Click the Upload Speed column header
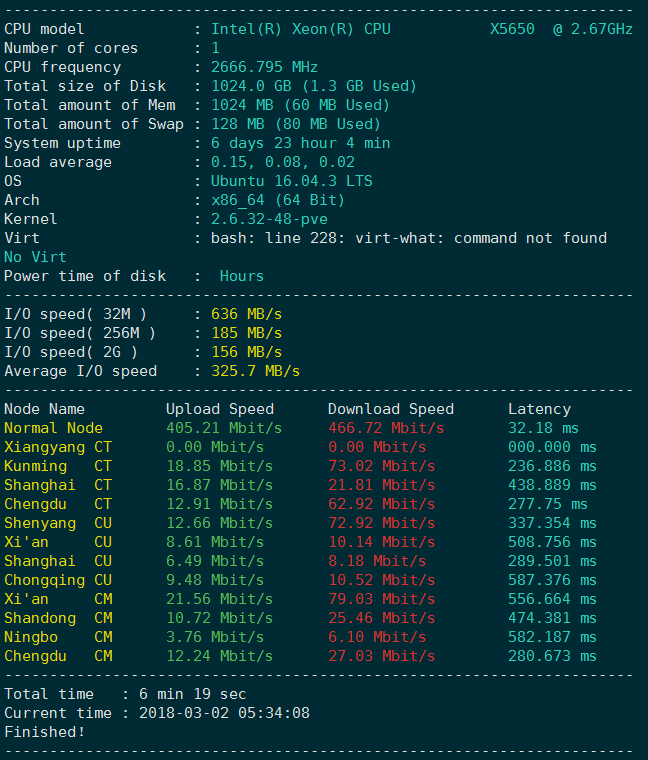The width and height of the screenshot is (648, 760). tap(219, 409)
